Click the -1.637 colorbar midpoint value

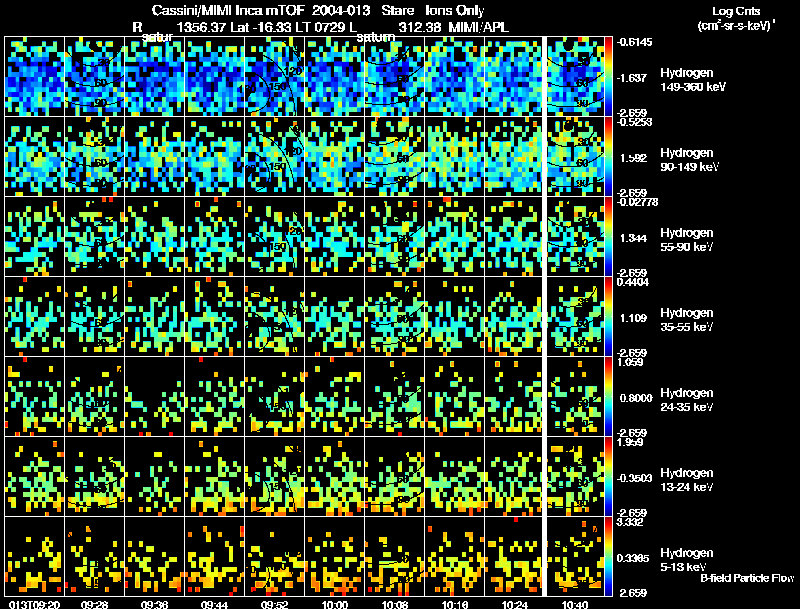pyautogui.click(x=632, y=78)
